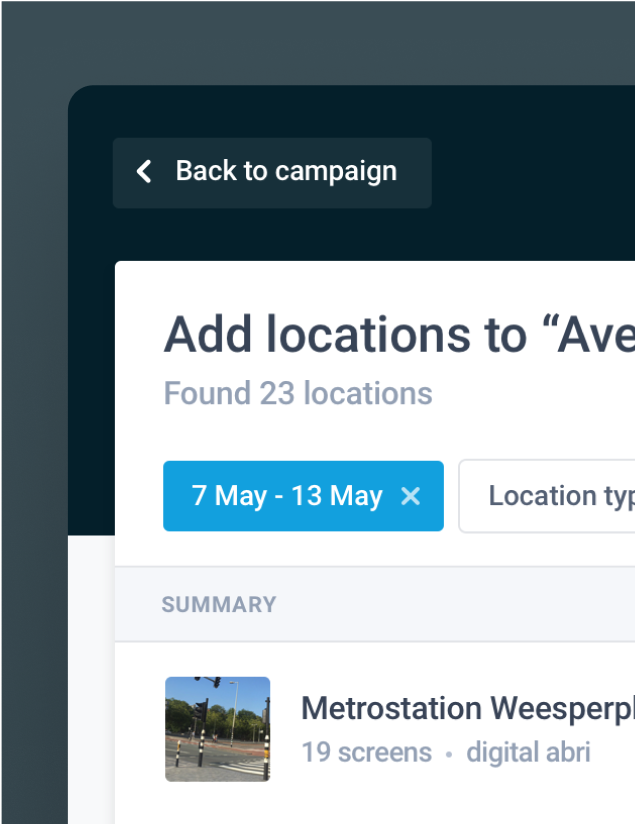Click the back chevron arrow icon

pyautogui.click(x=145, y=172)
